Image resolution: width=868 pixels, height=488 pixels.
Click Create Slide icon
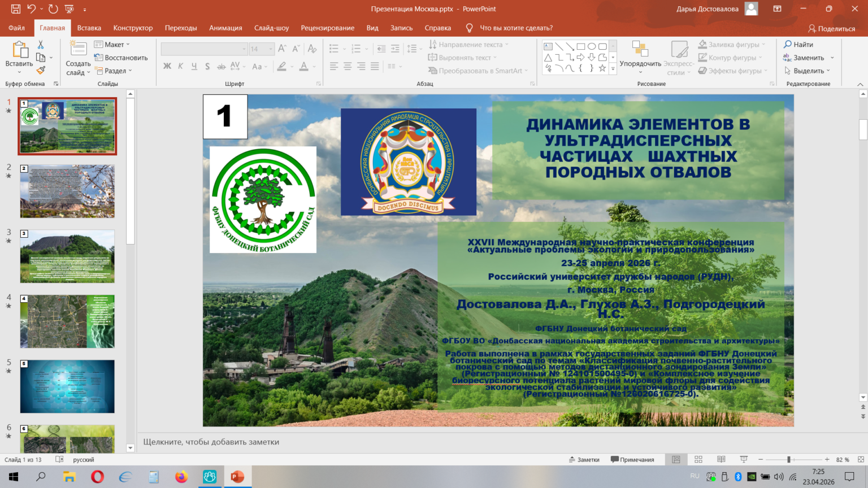[78, 50]
